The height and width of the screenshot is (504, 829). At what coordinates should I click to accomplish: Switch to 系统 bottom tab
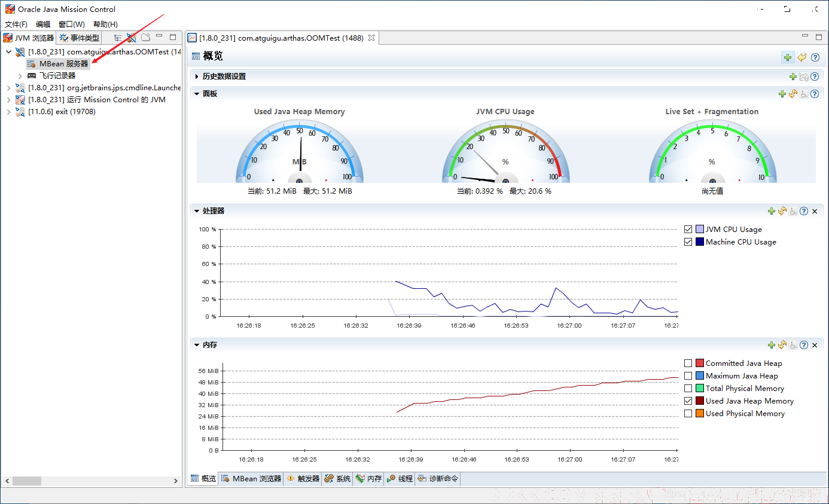[x=338, y=479]
